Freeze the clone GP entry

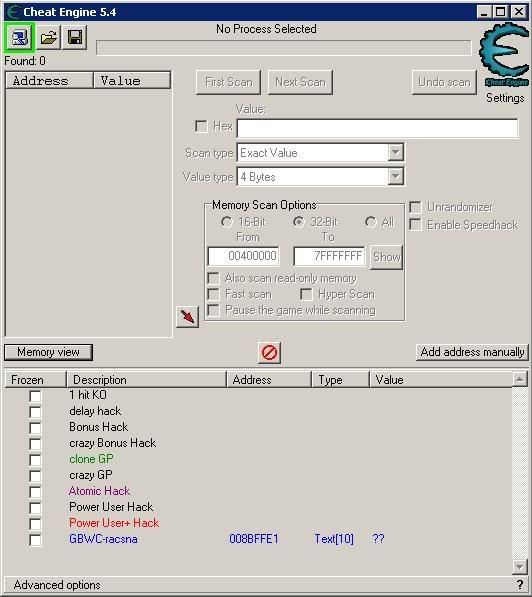(x=35, y=460)
